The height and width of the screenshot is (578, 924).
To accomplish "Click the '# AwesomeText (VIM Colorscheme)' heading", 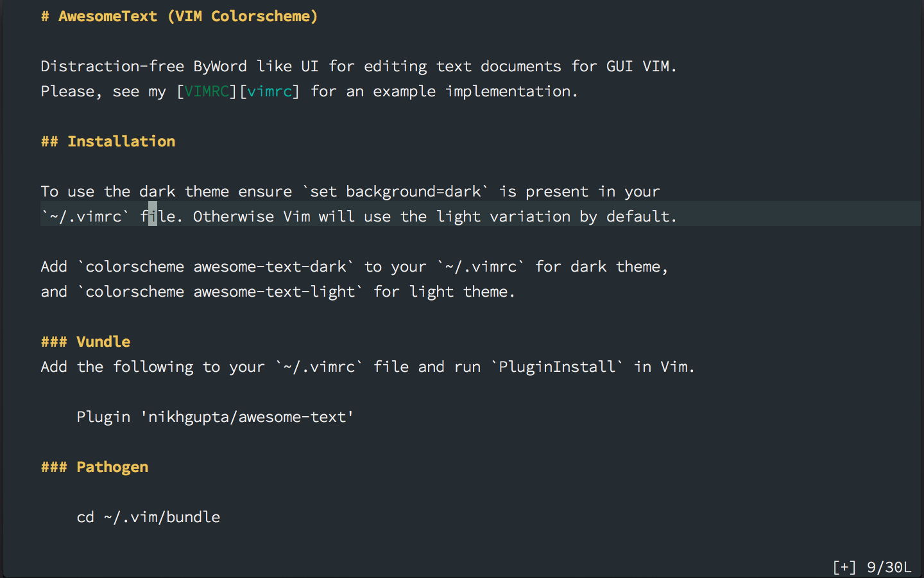I will point(179,16).
